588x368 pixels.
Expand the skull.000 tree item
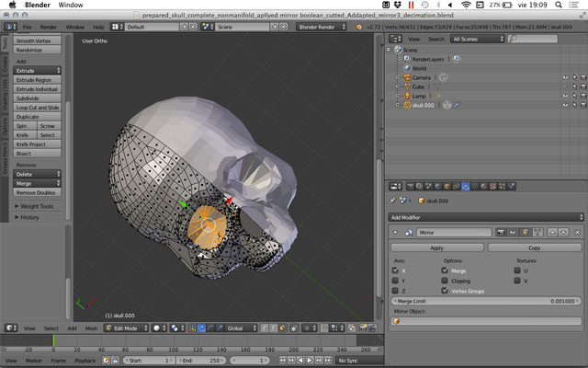(398, 105)
